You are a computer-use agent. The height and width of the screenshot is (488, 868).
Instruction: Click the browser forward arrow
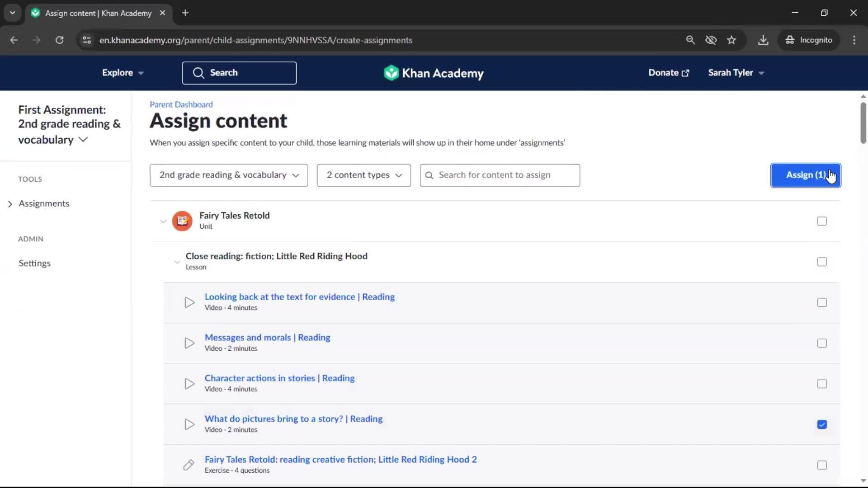click(x=37, y=40)
